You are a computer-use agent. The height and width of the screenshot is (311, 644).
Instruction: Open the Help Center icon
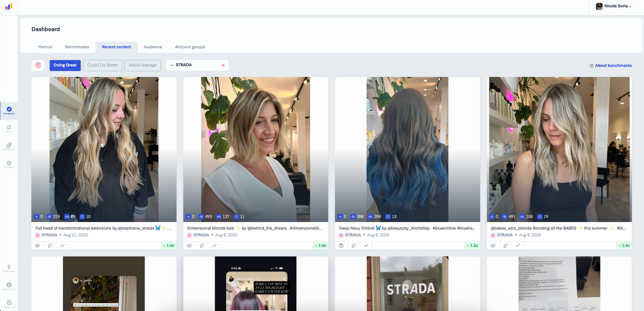tap(9, 286)
